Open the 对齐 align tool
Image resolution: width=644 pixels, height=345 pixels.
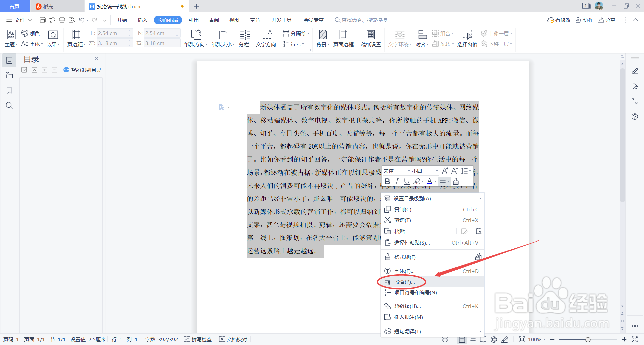click(422, 38)
